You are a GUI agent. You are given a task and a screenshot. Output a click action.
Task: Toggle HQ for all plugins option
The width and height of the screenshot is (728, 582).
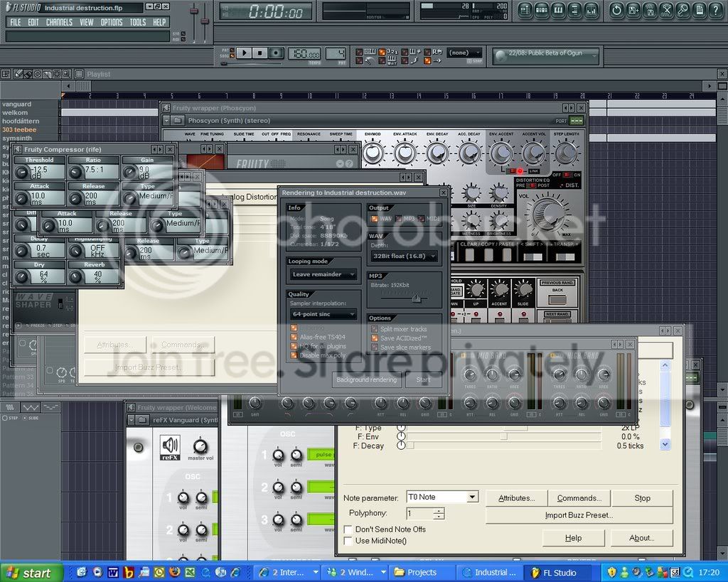(294, 346)
